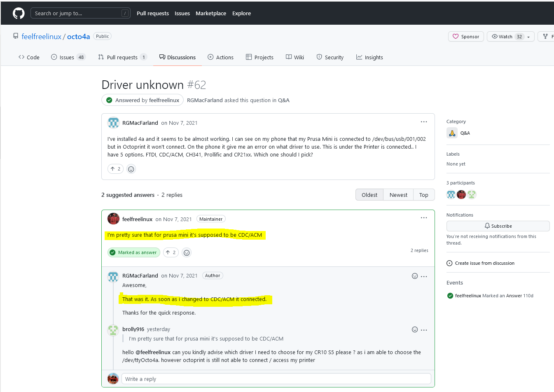Screen dimensions: 554x392
Task: Add emoji reaction to feelfreelinux's answer
Action: tap(187, 252)
